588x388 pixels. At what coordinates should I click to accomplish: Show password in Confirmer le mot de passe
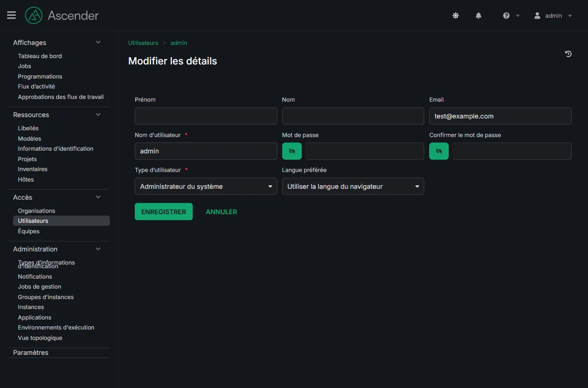click(x=439, y=151)
